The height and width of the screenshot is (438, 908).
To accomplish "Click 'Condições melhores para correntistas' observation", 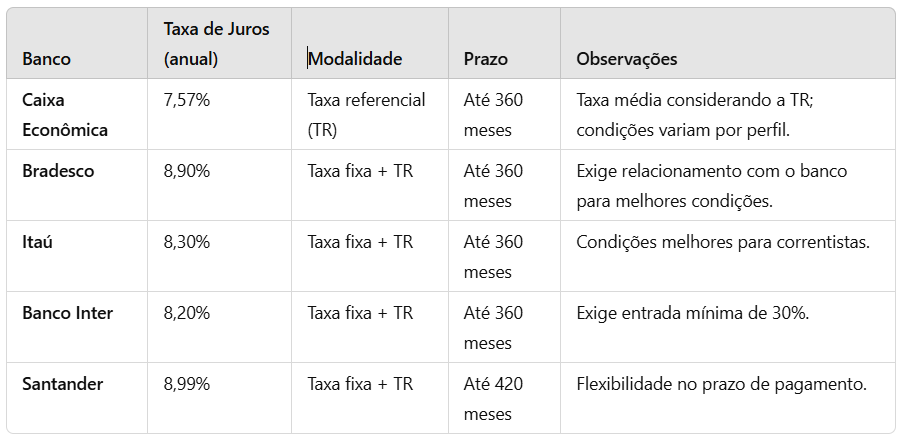I will 723,242.
